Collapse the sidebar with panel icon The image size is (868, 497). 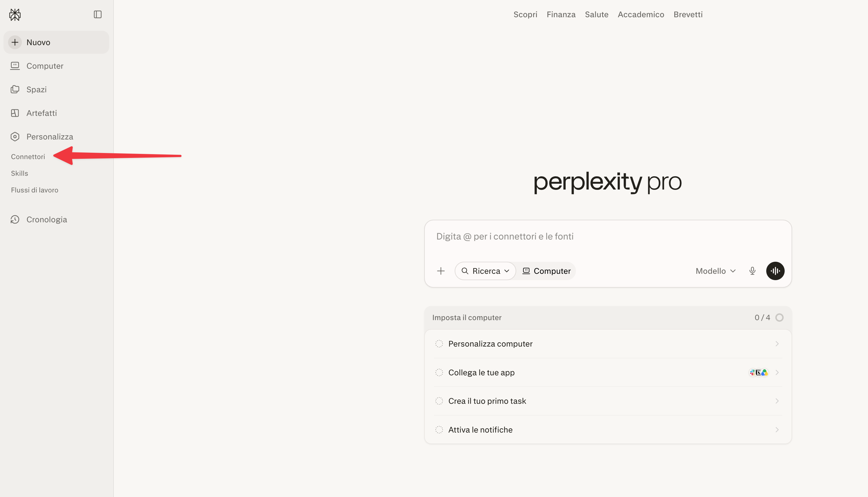(x=97, y=14)
